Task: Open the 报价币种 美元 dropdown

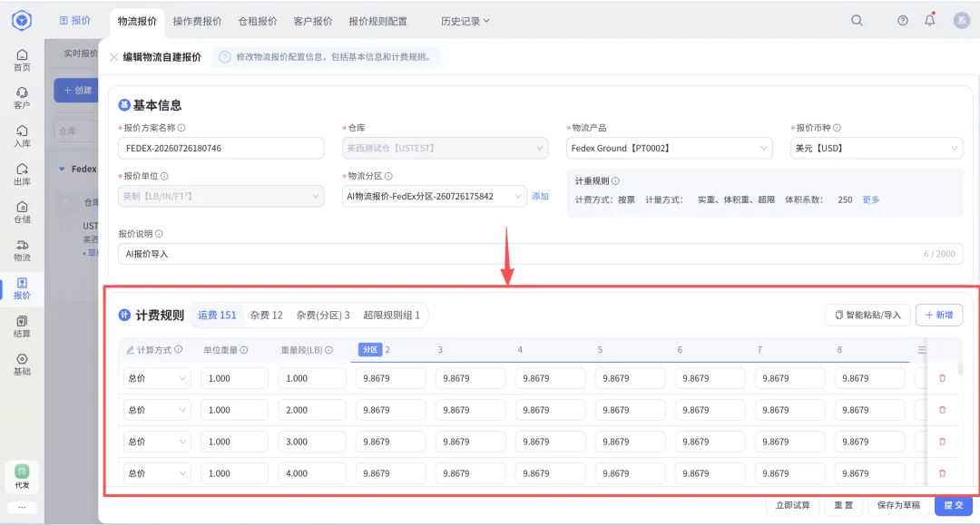Action: pos(877,148)
